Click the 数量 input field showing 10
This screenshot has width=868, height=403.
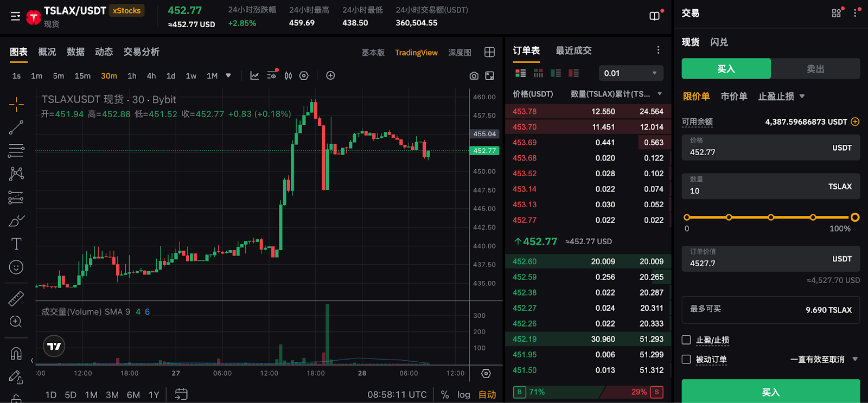click(770, 186)
